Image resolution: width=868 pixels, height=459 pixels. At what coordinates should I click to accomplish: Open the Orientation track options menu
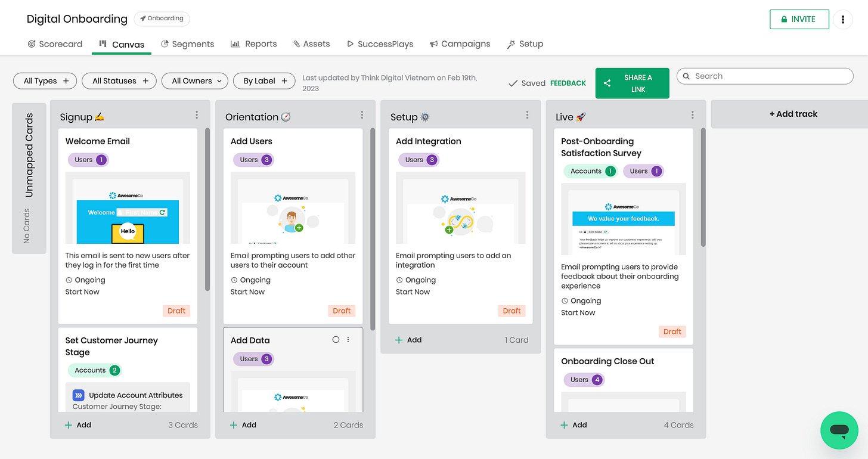click(x=362, y=115)
